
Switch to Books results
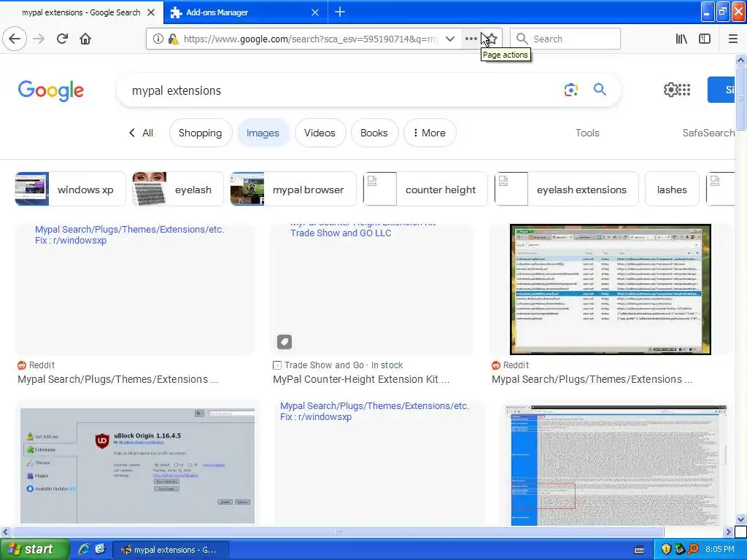pos(374,133)
